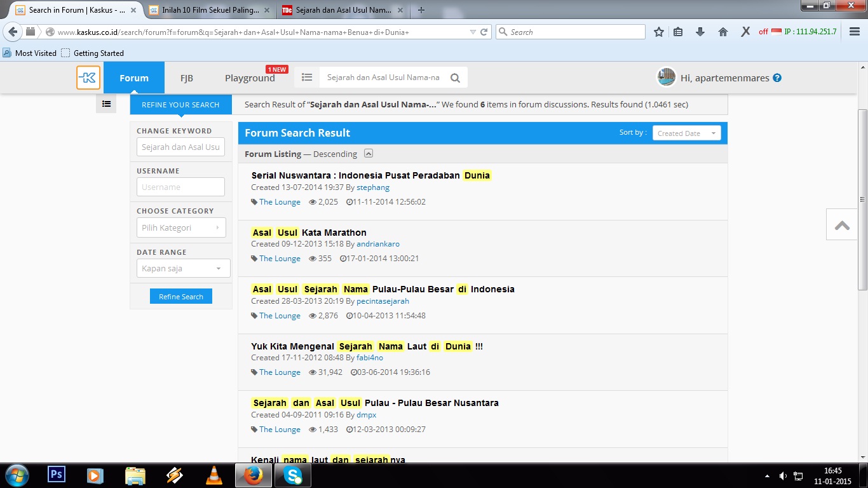The width and height of the screenshot is (868, 488).
Task: Open a new tab with the plus icon
Action: (421, 10)
